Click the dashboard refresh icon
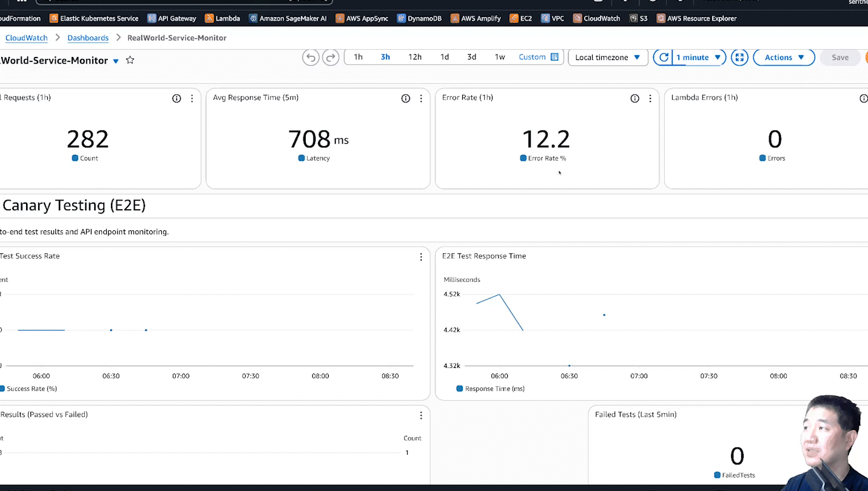Viewport: 868px width, 491px height. [664, 58]
